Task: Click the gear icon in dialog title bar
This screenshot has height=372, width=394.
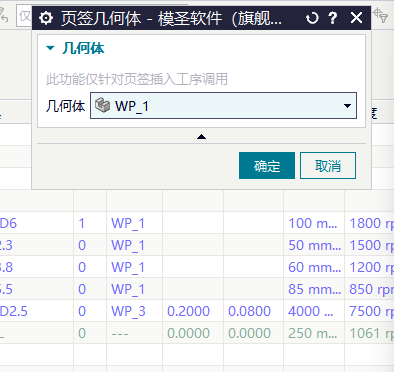Action: click(46, 18)
